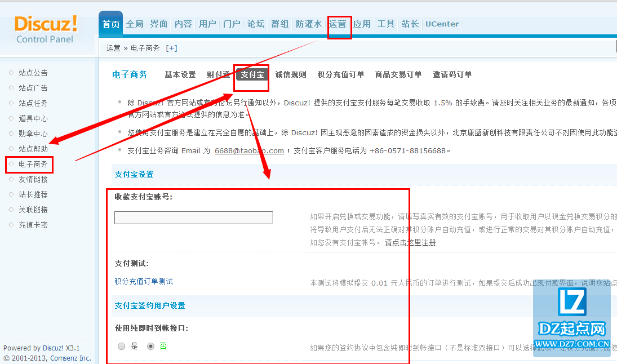Open the 内容 navigation tab
Viewport: 617px width, 364px height.
point(183,24)
